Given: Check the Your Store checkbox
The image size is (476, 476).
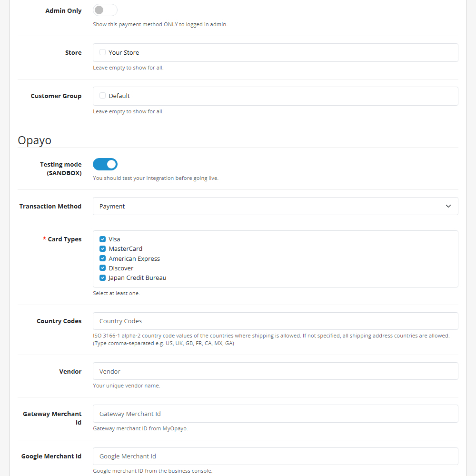Looking at the screenshot, I should coord(102,52).
